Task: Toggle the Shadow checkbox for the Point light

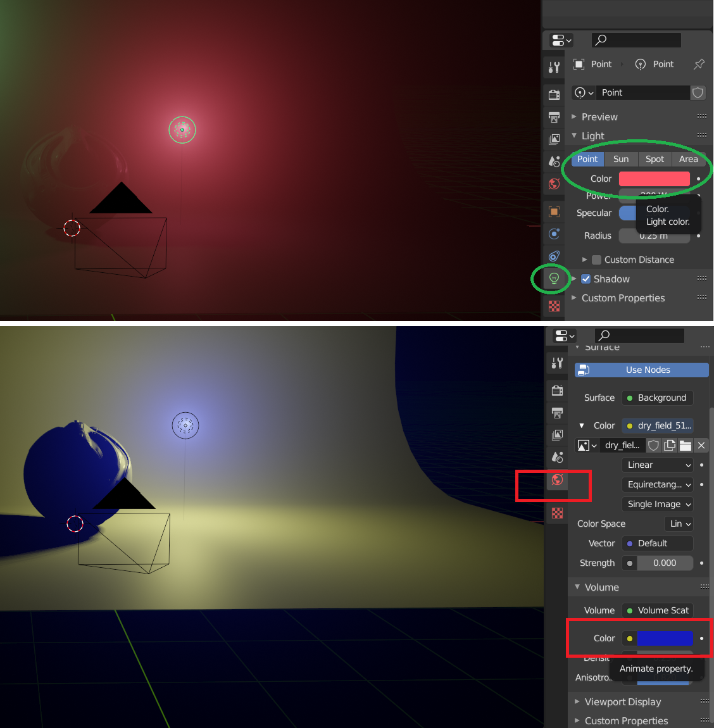Action: click(586, 279)
